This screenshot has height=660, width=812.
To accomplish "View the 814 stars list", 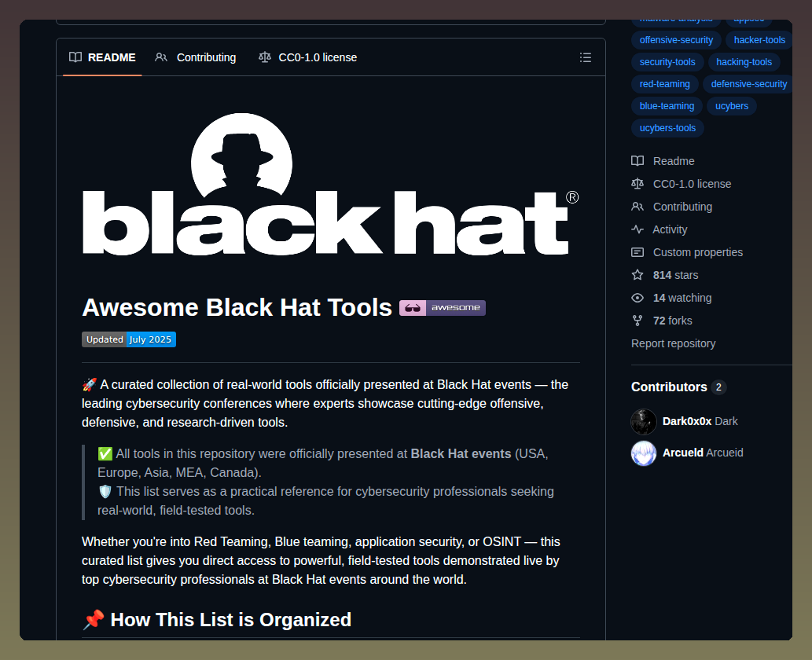I will [675, 275].
